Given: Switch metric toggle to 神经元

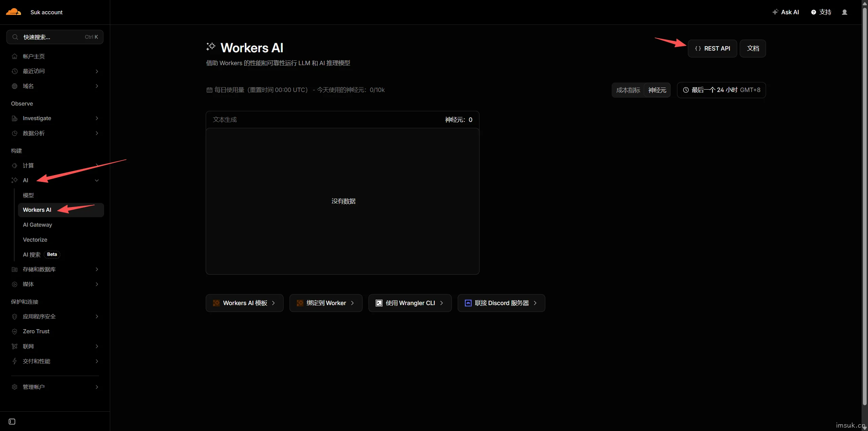Looking at the screenshot, I should 657,90.
